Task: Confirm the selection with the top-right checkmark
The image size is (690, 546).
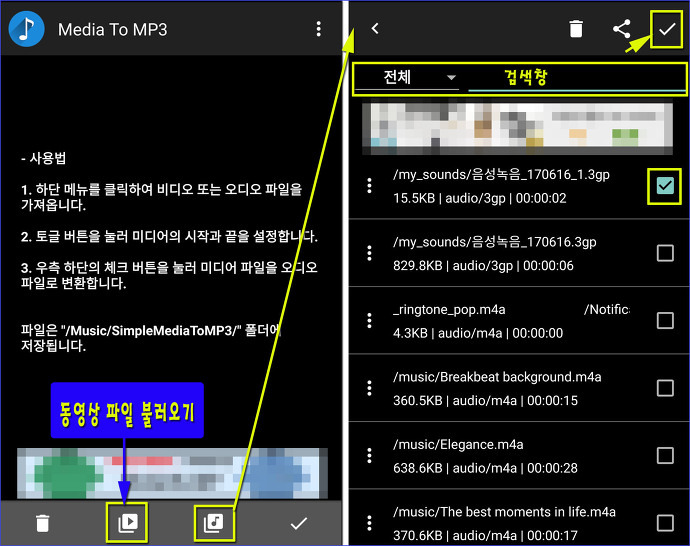Action: 667,29
